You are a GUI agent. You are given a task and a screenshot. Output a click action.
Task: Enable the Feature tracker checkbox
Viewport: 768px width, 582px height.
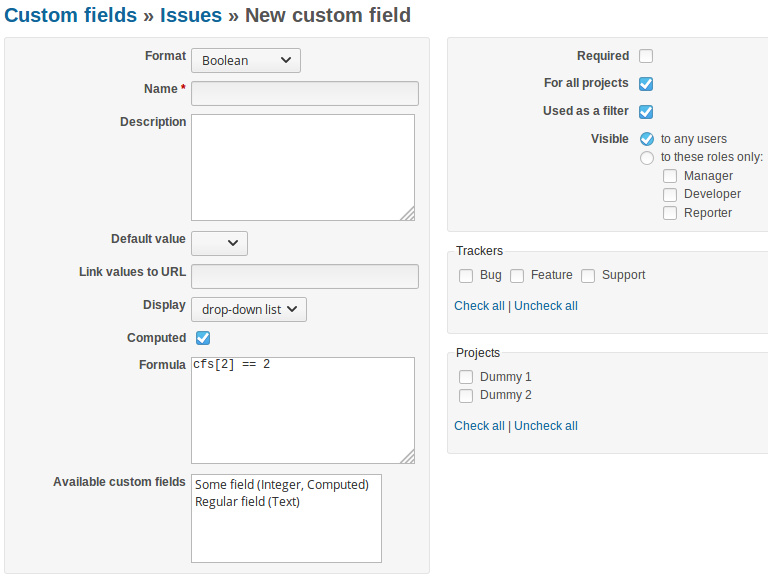[x=517, y=275]
